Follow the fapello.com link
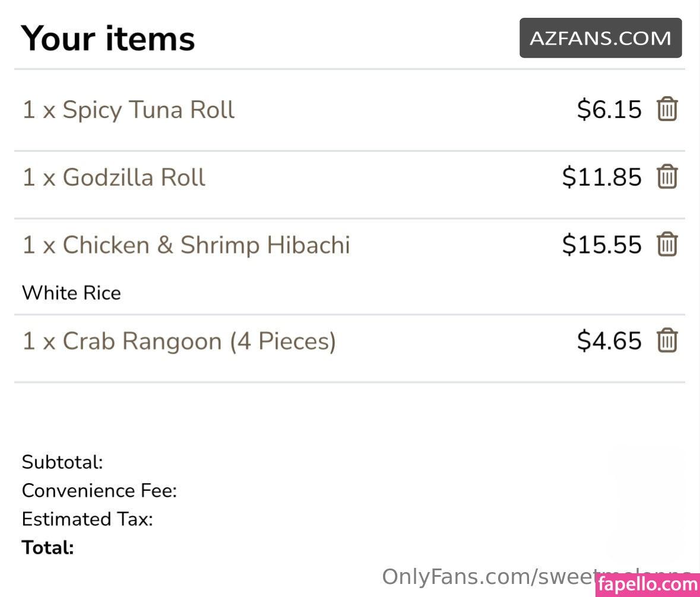Image resolution: width=700 pixels, height=597 pixels. pyautogui.click(x=648, y=585)
